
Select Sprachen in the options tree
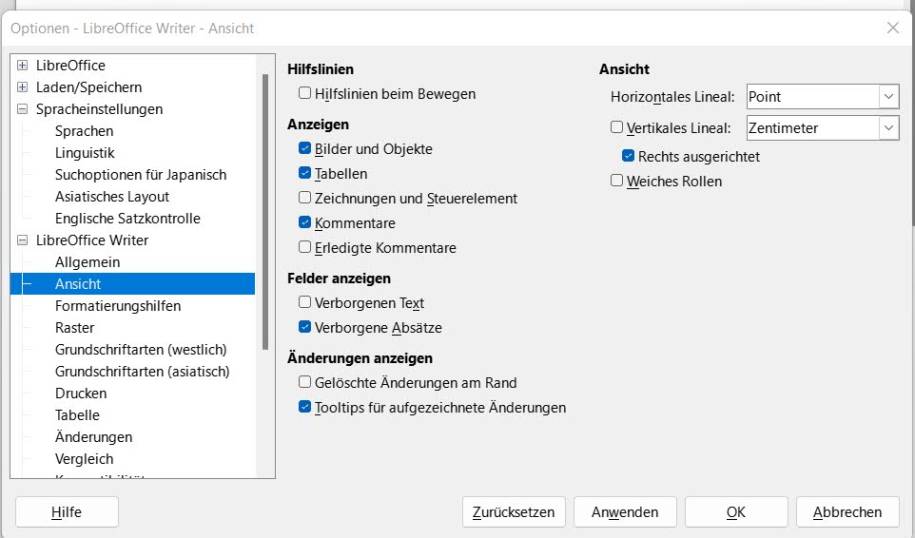pyautogui.click(x=84, y=131)
